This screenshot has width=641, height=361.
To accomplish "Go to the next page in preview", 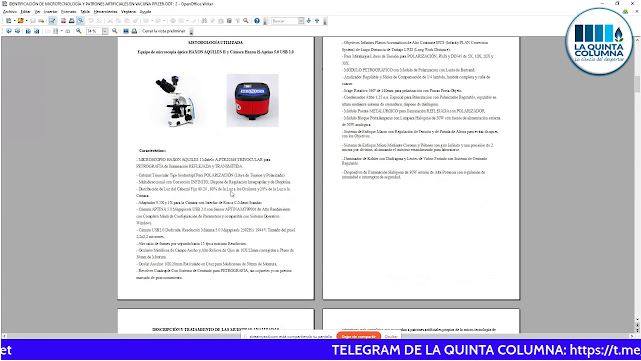I will tap(18, 31).
